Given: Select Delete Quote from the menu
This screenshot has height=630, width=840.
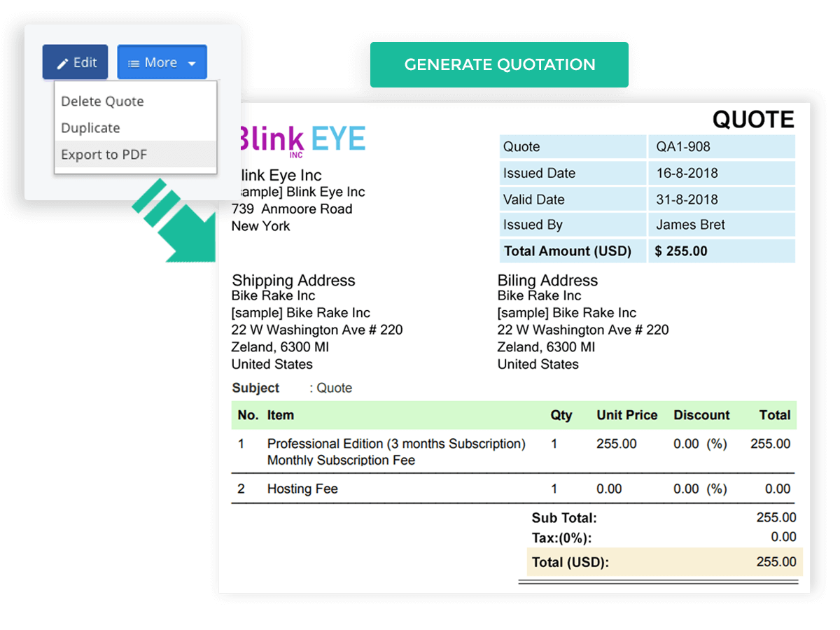Looking at the screenshot, I should click(x=102, y=101).
